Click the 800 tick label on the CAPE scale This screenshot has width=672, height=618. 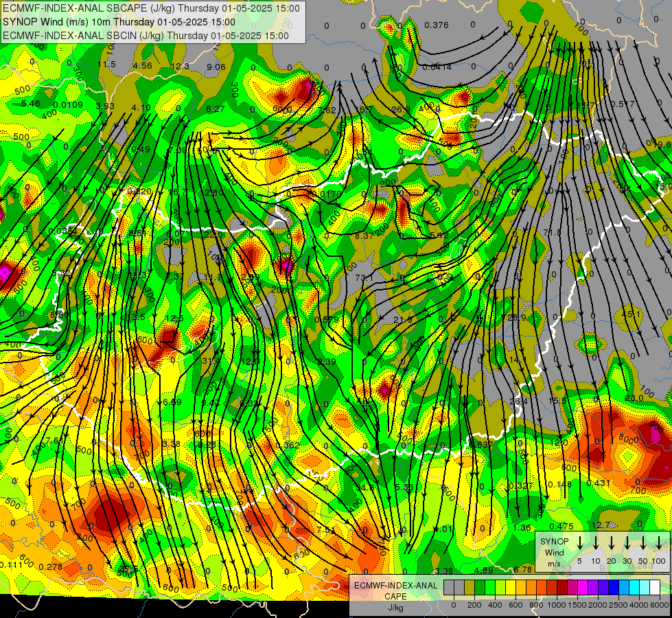pyautogui.click(x=536, y=605)
